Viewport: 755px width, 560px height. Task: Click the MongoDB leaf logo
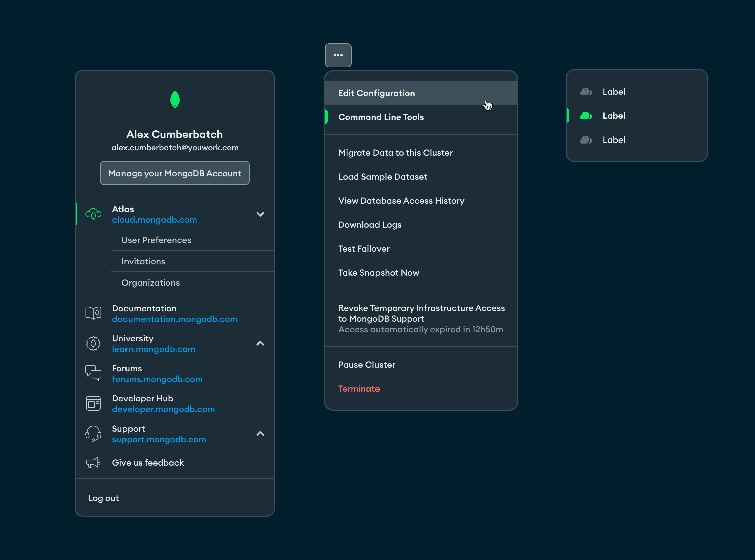pos(175,100)
